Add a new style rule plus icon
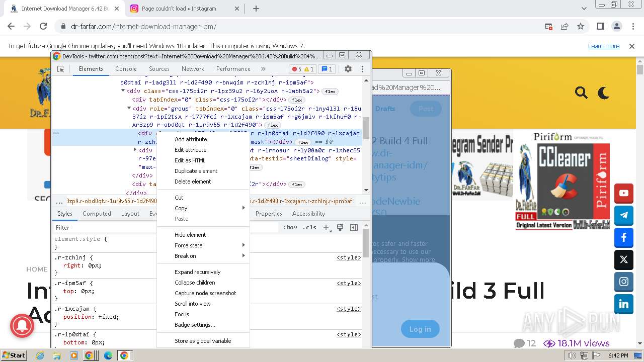Viewport: 644px width, 362px height. pyautogui.click(x=326, y=227)
